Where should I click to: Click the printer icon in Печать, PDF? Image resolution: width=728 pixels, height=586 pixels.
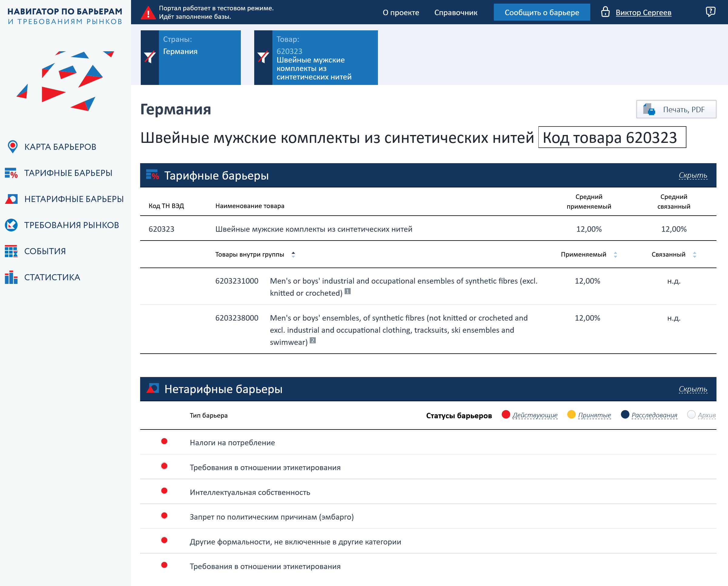point(649,109)
